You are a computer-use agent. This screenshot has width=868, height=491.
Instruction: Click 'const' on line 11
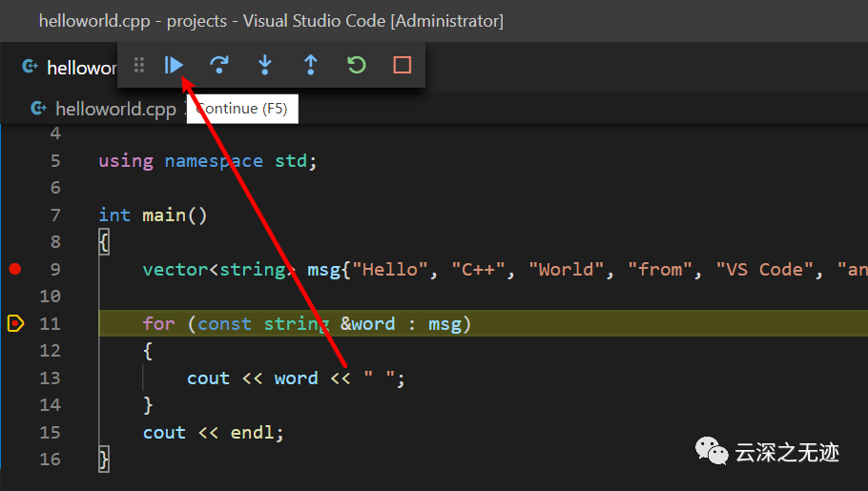[225, 323]
